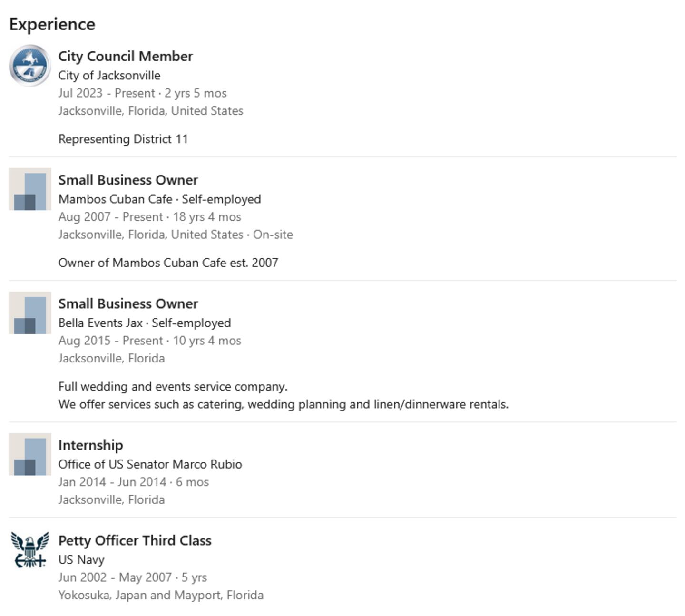685x616 pixels.
Task: Click the Owner of Mambos Cuban Cafe description
Action: click(x=168, y=263)
